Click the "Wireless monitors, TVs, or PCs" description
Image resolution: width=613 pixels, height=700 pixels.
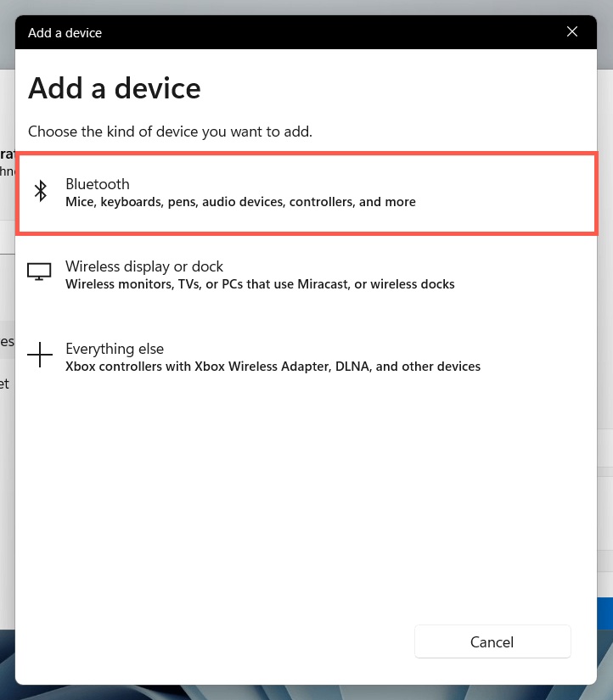tap(260, 284)
